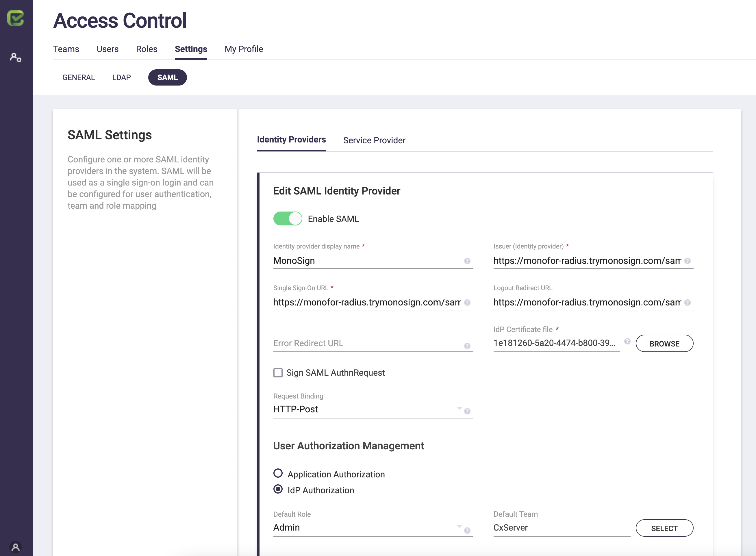The image size is (756, 556).
Task: Click SELECT button for Default Team
Action: point(664,528)
